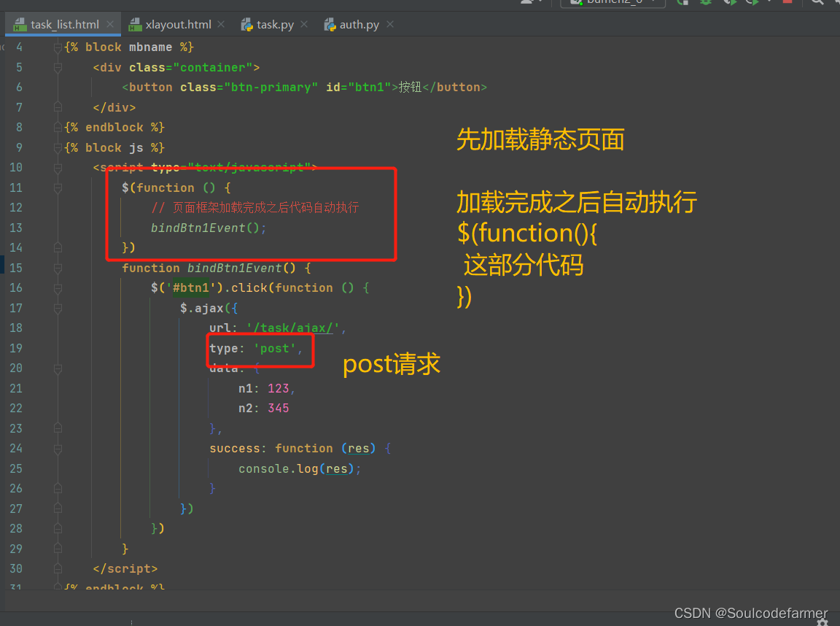Close the auth.py tab
The width and height of the screenshot is (840, 626).
pos(390,25)
